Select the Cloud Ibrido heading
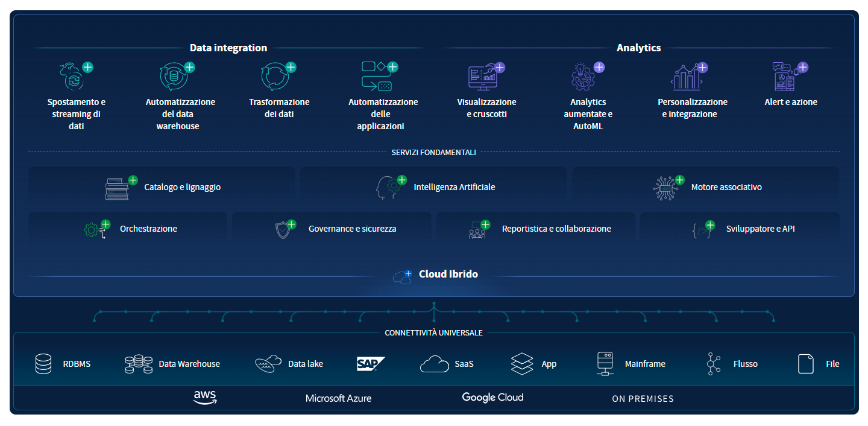The width and height of the screenshot is (868, 426). pyautogui.click(x=448, y=274)
